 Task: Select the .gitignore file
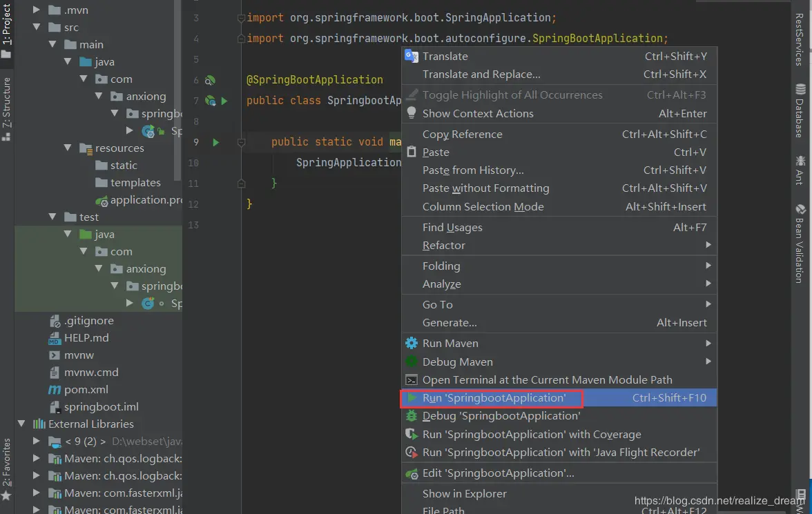81,320
